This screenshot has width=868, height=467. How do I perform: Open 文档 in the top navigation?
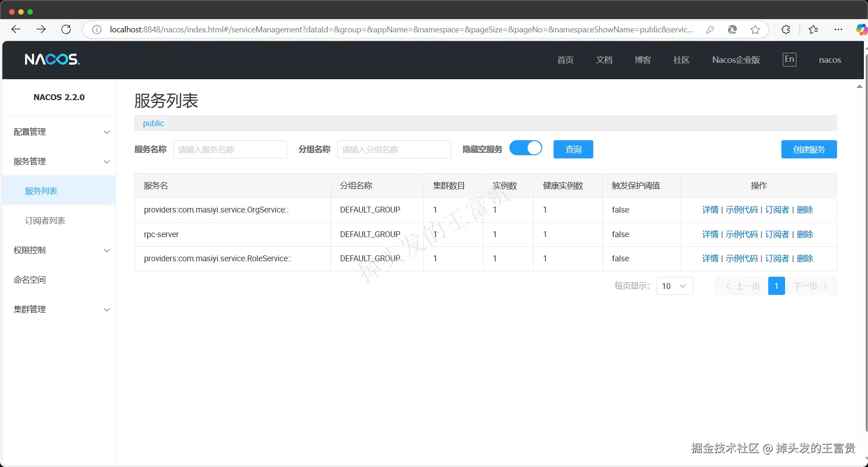click(604, 60)
